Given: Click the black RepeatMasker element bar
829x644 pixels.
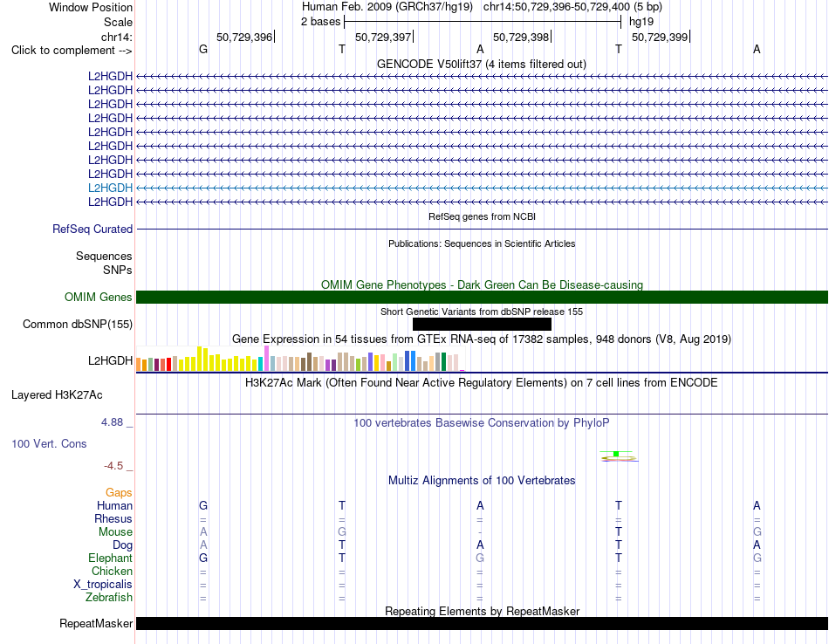Looking at the screenshot, I should pos(482,623).
